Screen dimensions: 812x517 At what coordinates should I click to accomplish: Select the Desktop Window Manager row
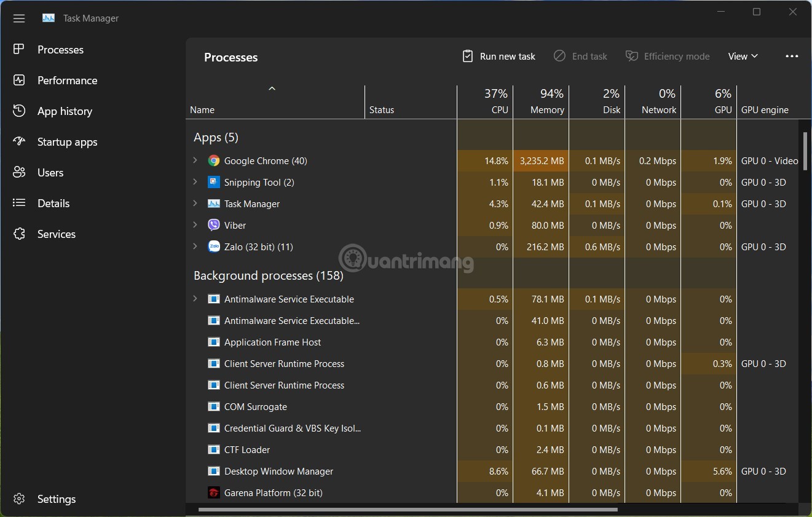(x=278, y=472)
